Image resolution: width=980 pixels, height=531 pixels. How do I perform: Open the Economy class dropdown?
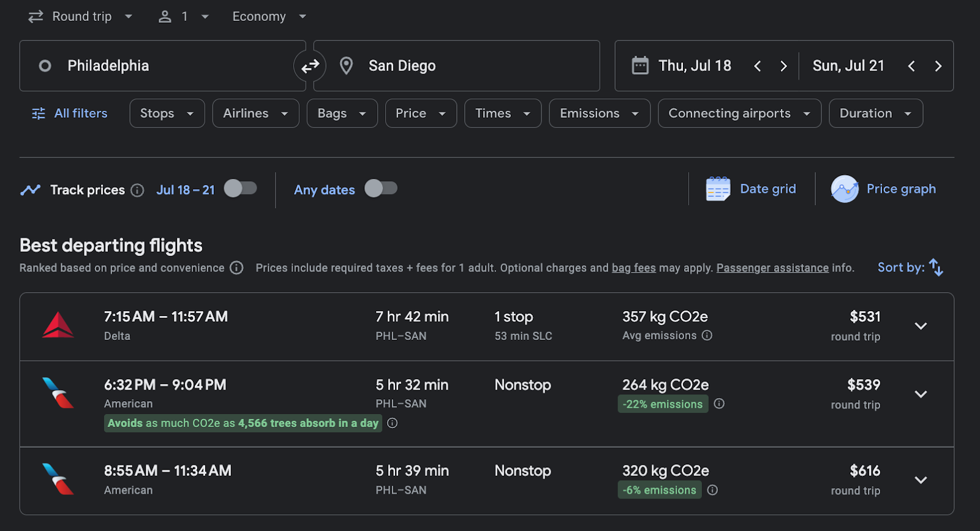click(269, 17)
